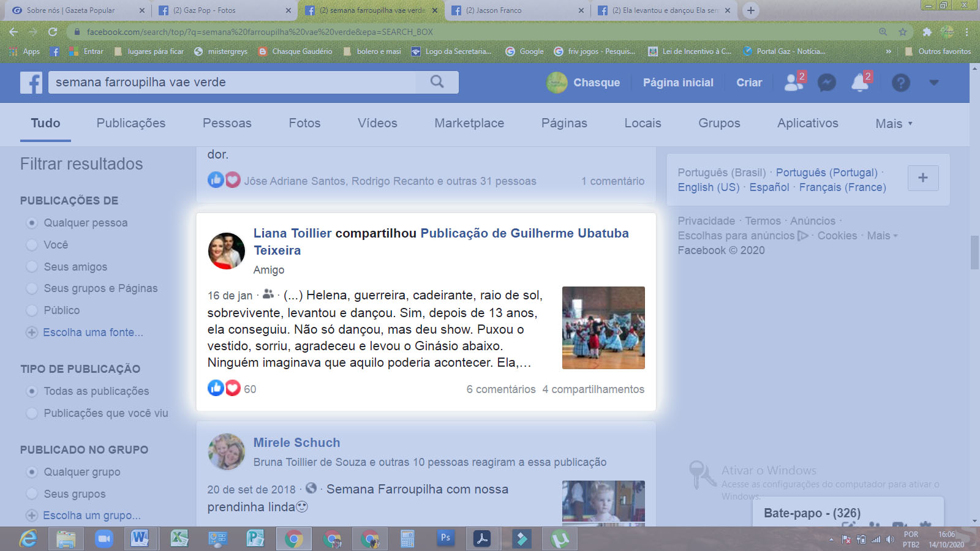
Task: Select the Você radio option
Action: (32, 245)
